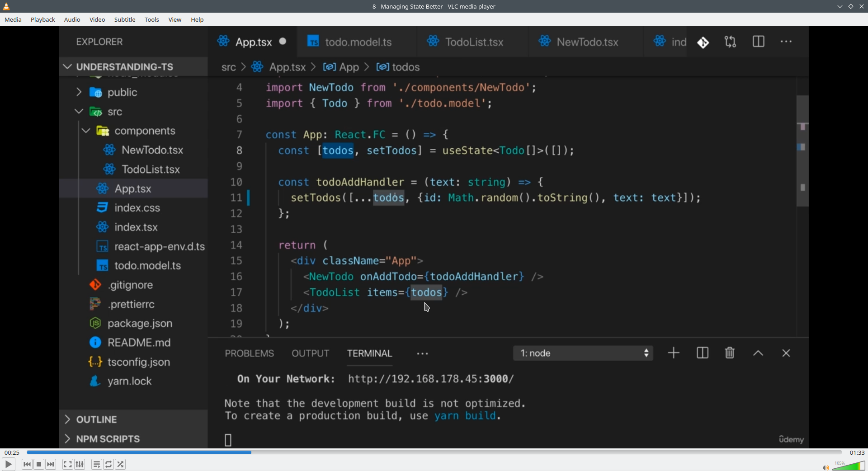This screenshot has height=471, width=868.
Task: Open the playlist view
Action: 96,464
